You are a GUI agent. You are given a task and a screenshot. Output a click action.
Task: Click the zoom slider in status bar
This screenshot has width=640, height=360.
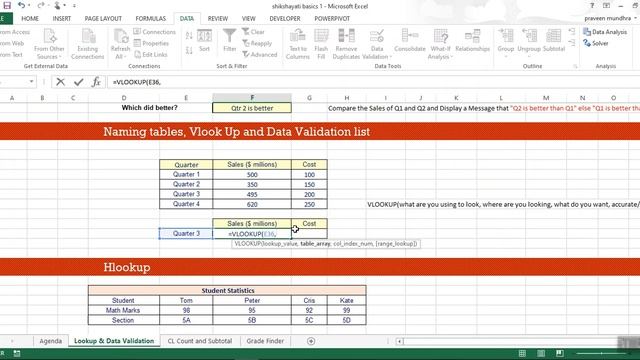(601, 353)
